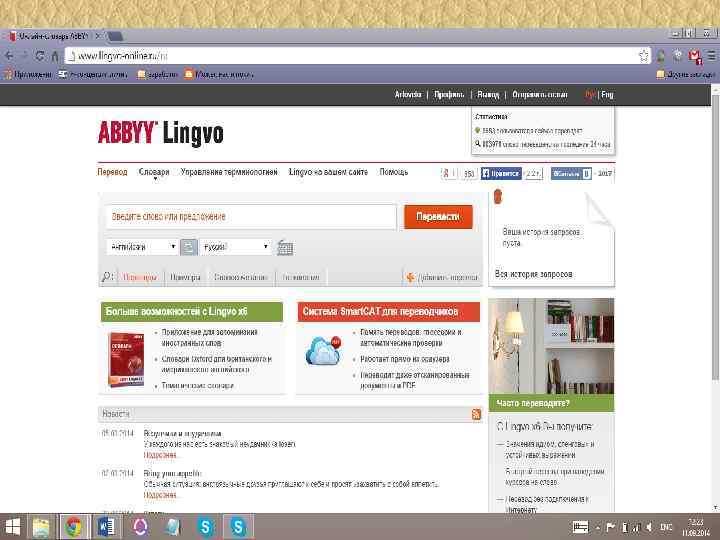Open the first Skype icon on taskbar
This screenshot has width=720, height=540.
[205, 527]
